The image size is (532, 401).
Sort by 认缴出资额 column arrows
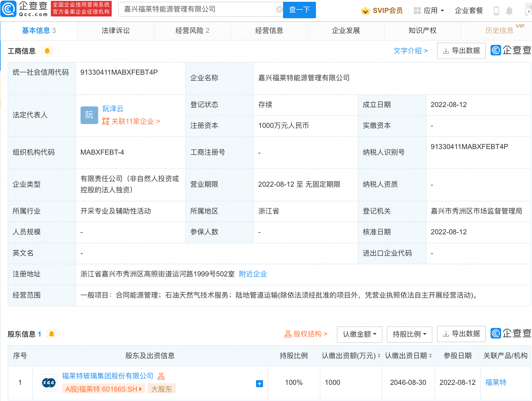tap(379, 356)
